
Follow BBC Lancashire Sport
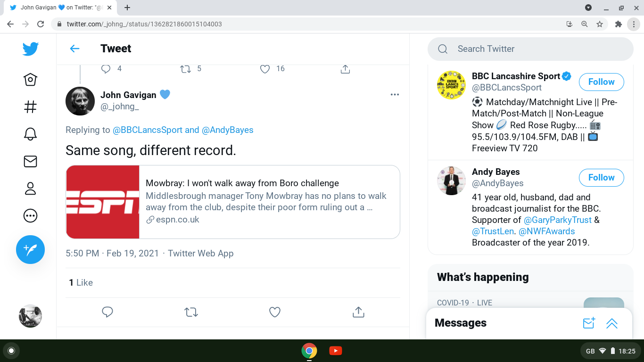pos(601,82)
